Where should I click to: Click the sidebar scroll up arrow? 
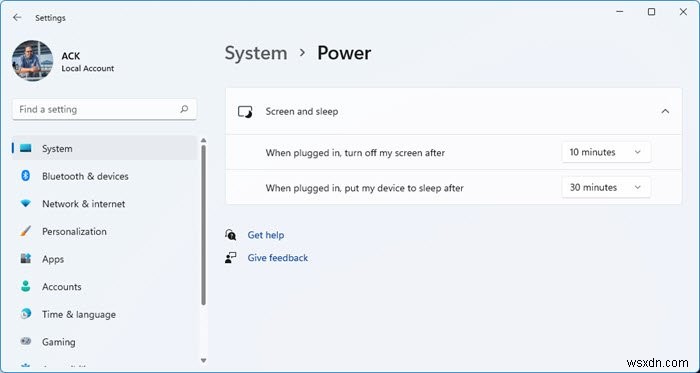(x=204, y=141)
